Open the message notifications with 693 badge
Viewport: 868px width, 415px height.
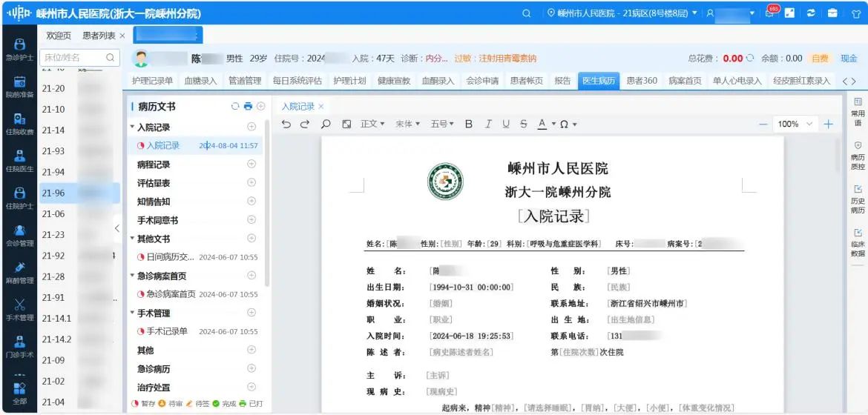[770, 13]
